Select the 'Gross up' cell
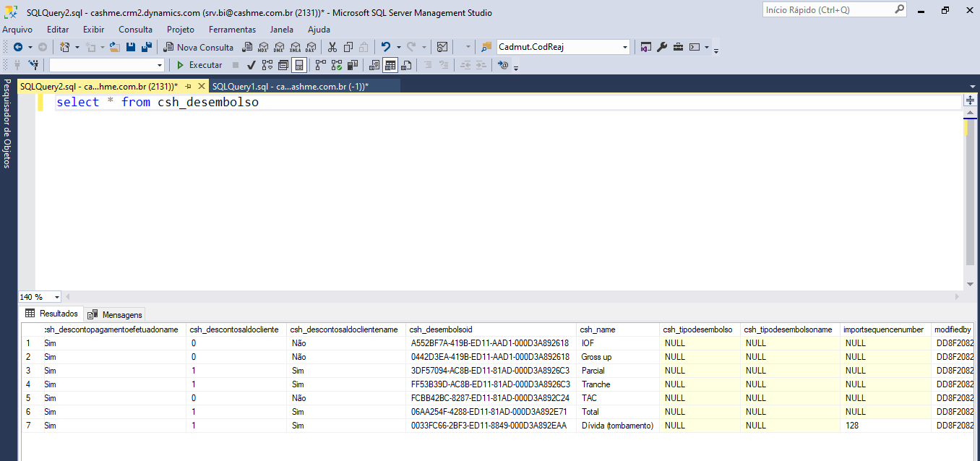The image size is (980, 461). point(619,357)
